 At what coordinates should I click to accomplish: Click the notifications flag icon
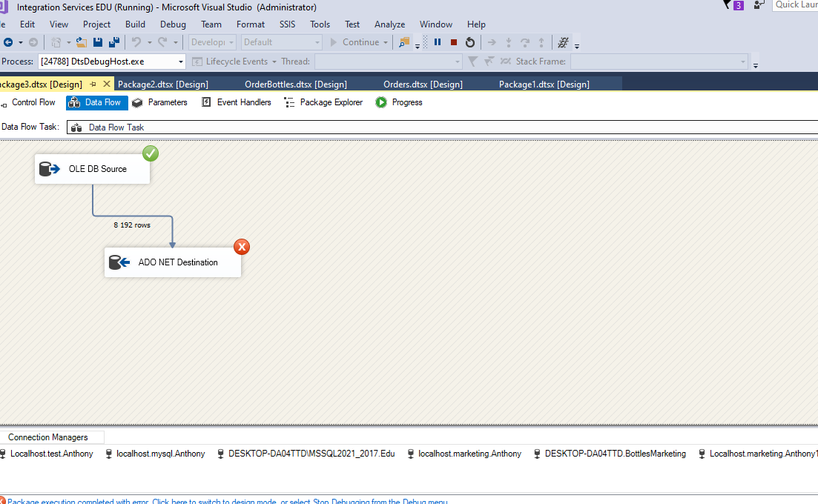(x=728, y=4)
